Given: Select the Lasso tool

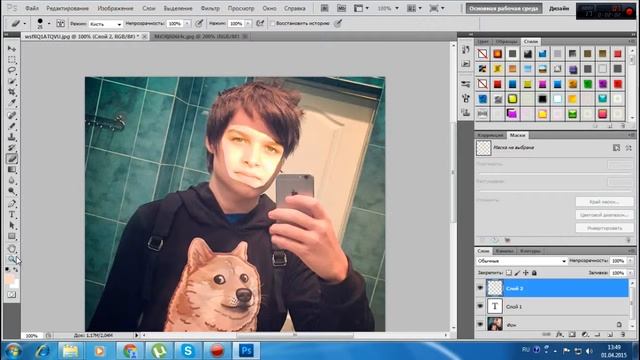Looking at the screenshot, I should click(x=12, y=70).
